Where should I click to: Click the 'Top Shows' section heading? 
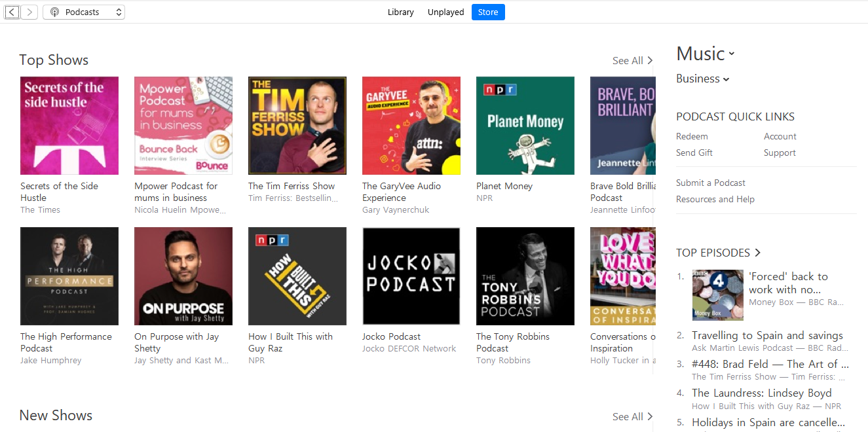(54, 60)
